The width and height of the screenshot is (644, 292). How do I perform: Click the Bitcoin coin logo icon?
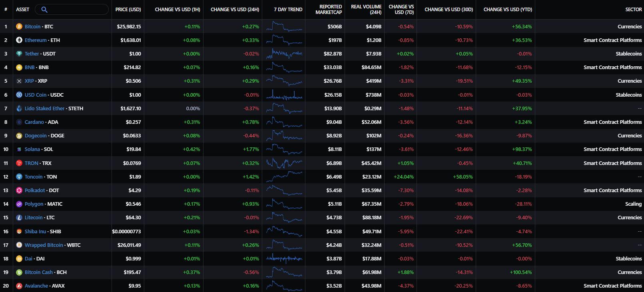tap(19, 26)
